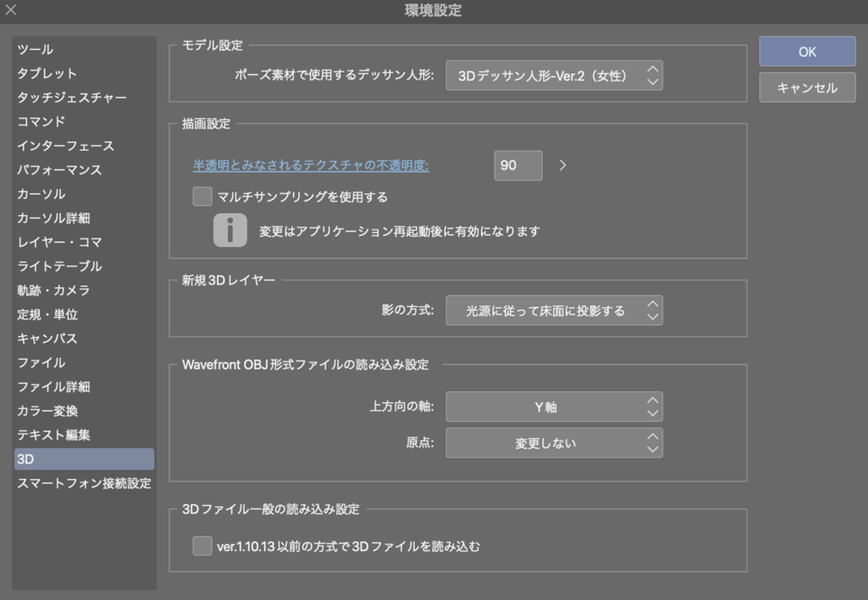Select タブレット category in sidebar
868x600 pixels.
pyautogui.click(x=84, y=73)
